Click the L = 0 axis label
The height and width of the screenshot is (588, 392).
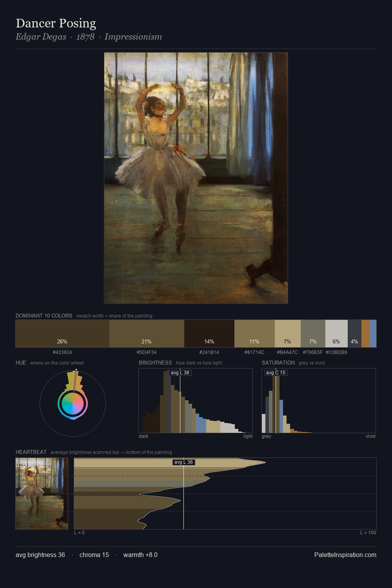pos(79,533)
